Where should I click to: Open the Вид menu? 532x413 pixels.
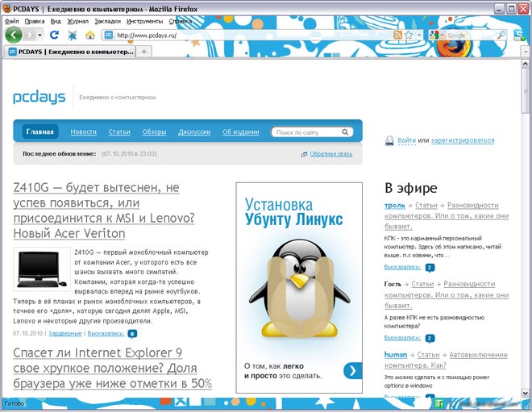click(x=56, y=21)
